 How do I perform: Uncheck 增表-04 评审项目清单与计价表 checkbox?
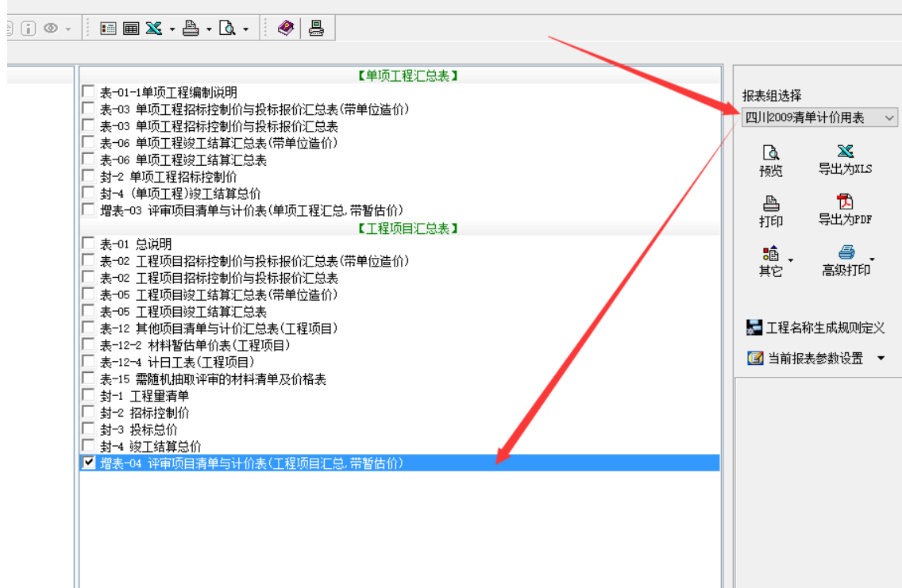pos(88,463)
